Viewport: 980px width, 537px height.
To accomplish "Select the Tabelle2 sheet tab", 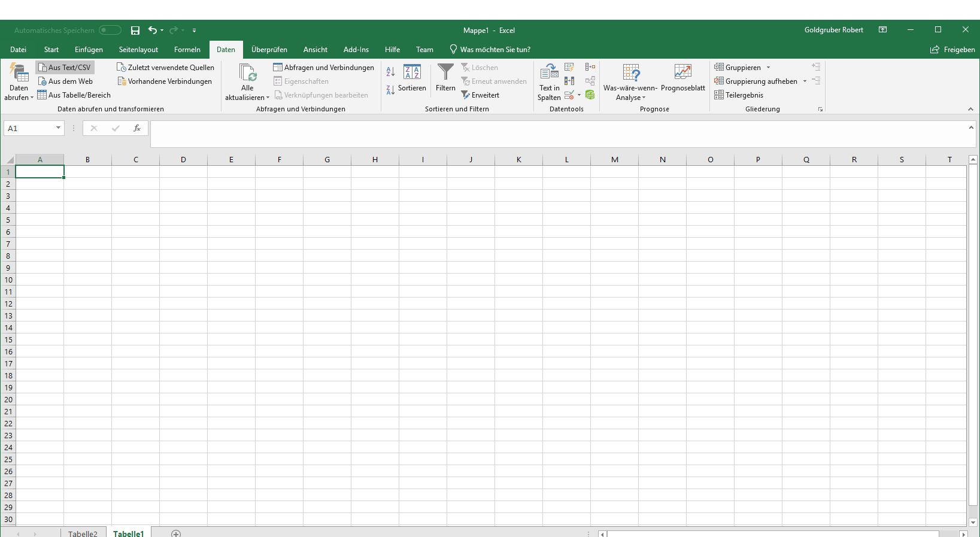I will [83, 533].
